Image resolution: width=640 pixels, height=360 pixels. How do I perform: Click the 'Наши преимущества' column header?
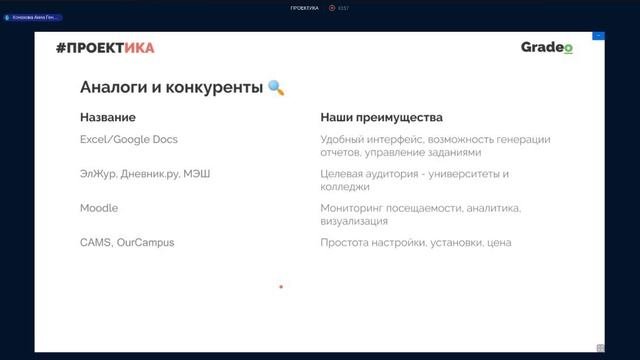pyautogui.click(x=381, y=118)
